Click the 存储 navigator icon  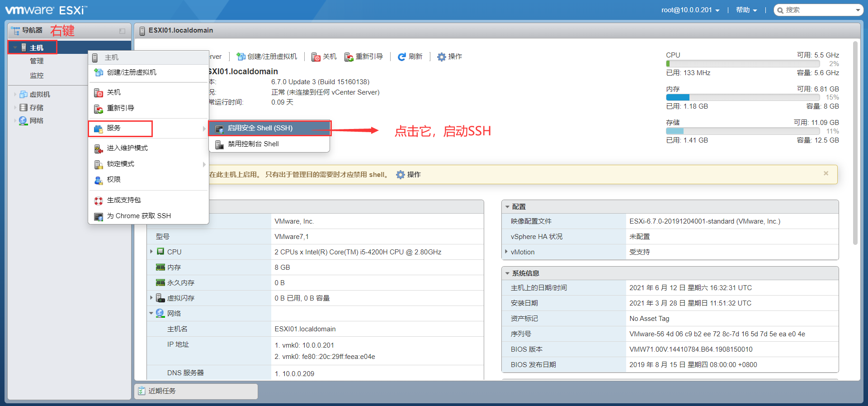(x=24, y=107)
